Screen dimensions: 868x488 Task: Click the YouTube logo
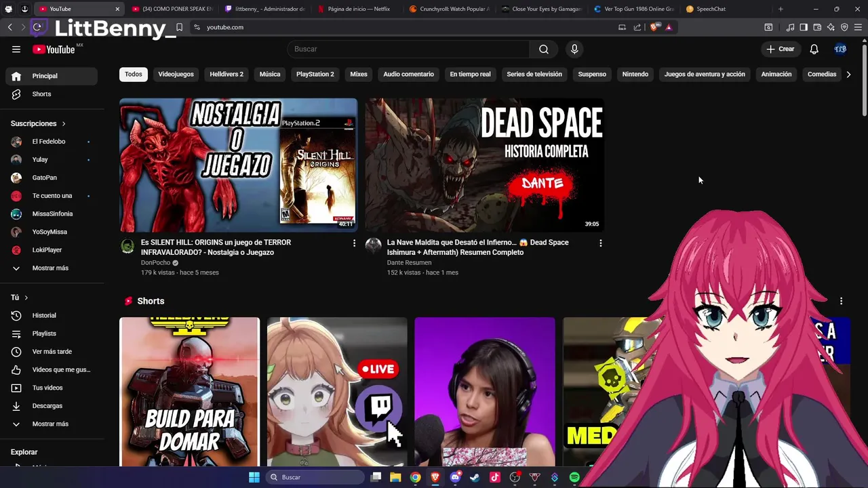point(54,49)
